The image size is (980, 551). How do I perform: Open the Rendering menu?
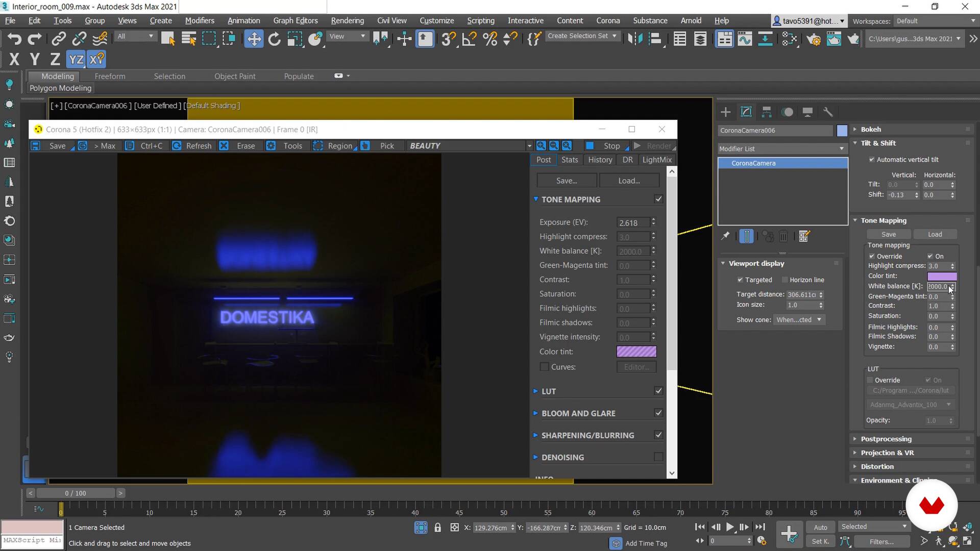(x=347, y=20)
